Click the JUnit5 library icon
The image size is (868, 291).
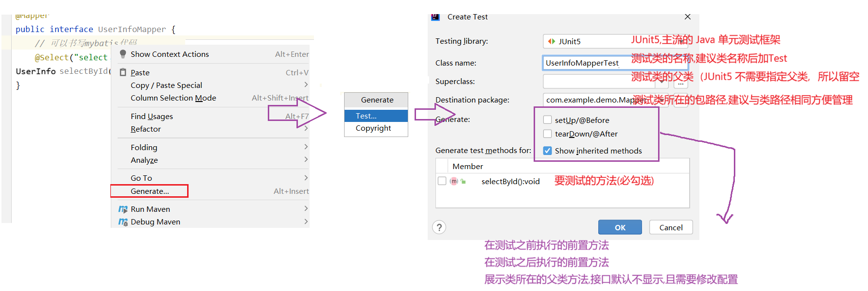(x=552, y=41)
